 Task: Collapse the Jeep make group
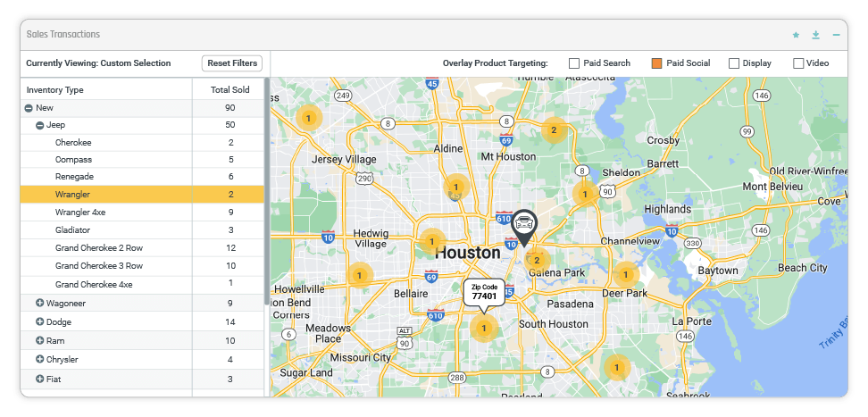coord(40,126)
